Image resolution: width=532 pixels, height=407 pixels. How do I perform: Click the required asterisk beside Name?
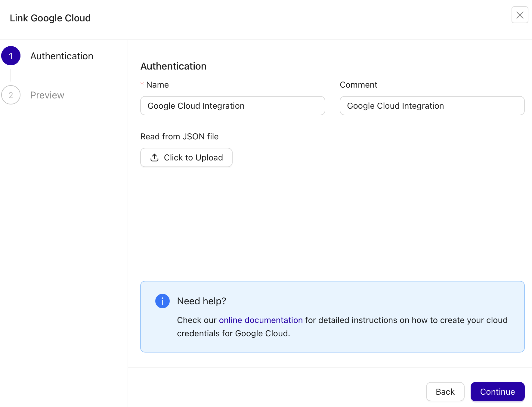142,85
